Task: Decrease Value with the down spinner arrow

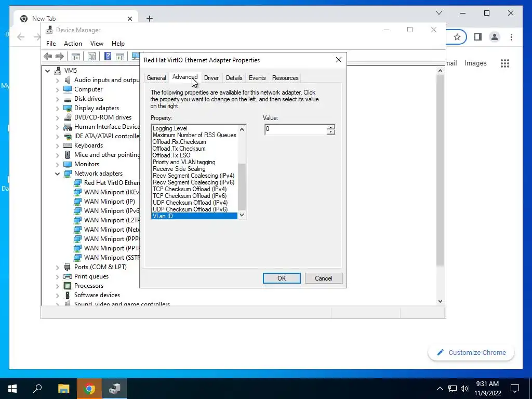Action: pos(331,131)
